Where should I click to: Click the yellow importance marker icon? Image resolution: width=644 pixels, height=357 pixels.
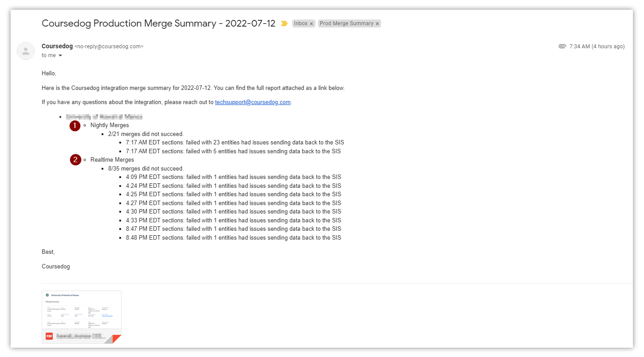284,23
